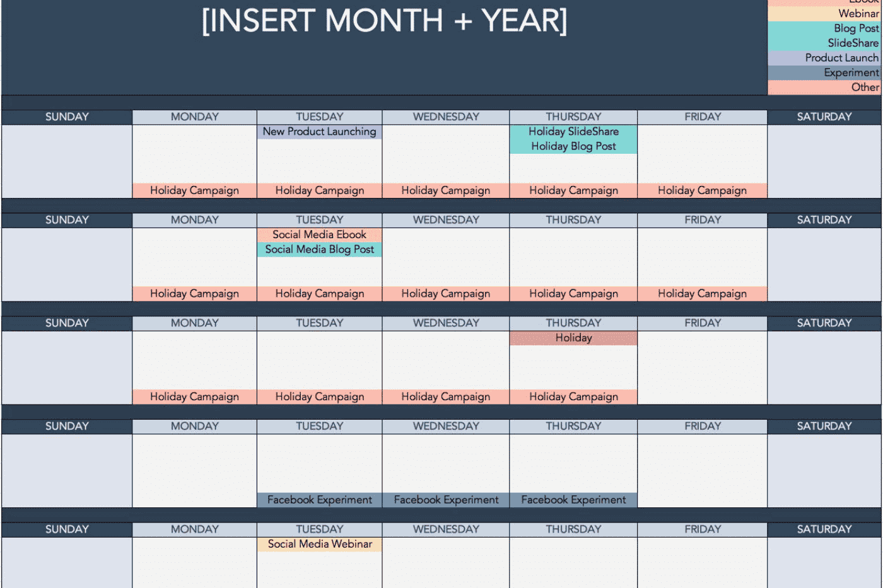Select the Social Media Webinar event

(x=319, y=544)
